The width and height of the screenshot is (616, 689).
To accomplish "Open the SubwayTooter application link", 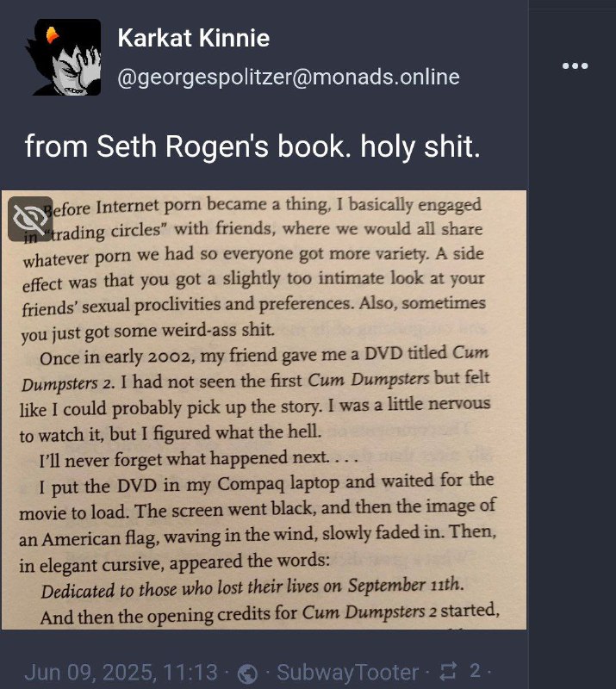I will [347, 673].
